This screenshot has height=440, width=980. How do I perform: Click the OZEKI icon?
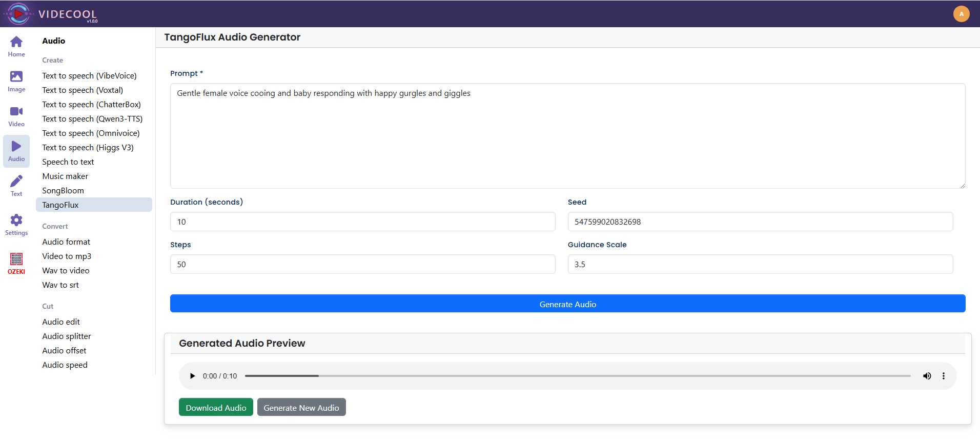(x=16, y=264)
